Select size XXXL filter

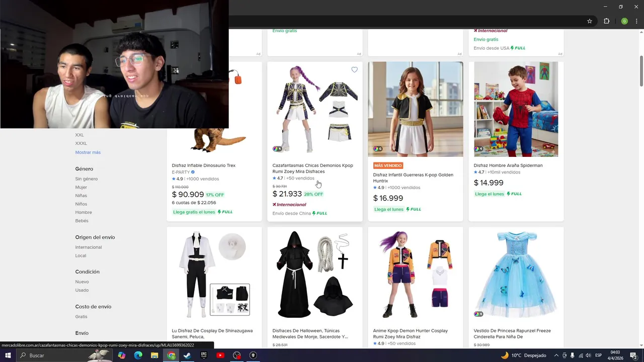pos(81,143)
